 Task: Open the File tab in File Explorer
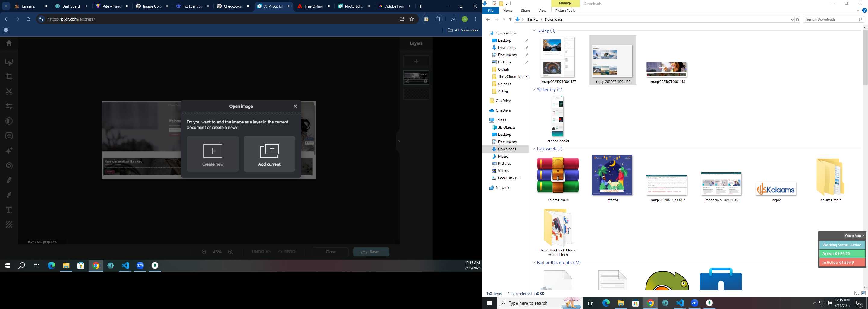(x=491, y=11)
